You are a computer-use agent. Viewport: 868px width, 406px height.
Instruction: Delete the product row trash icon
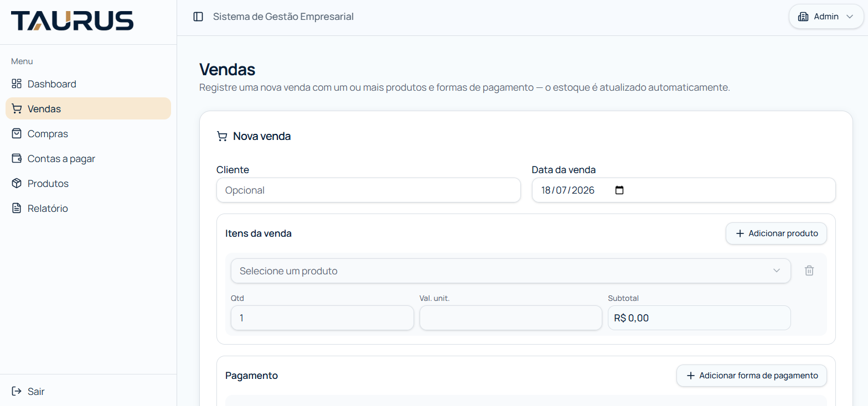tap(809, 270)
